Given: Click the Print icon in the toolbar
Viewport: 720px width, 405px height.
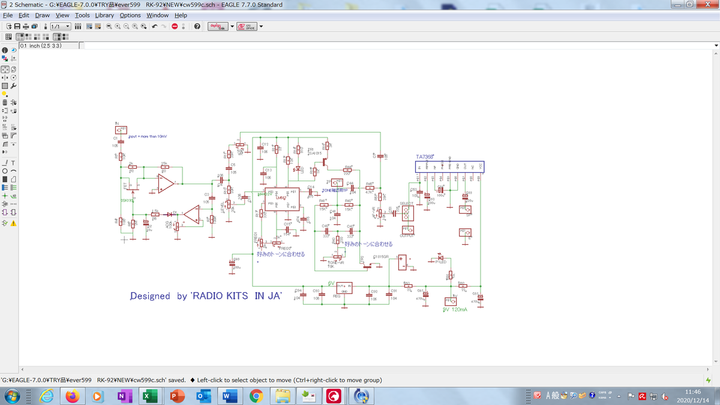Looking at the screenshot, I should tap(27, 26).
